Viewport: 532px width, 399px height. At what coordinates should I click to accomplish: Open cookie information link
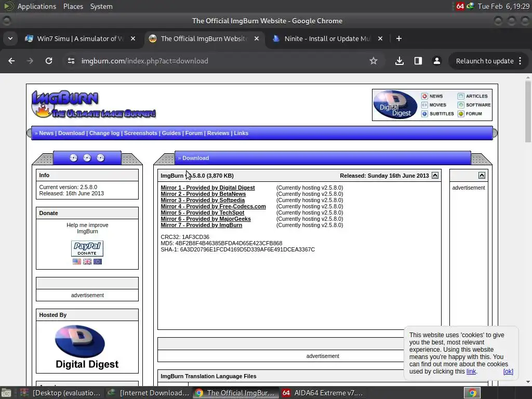[x=471, y=371]
